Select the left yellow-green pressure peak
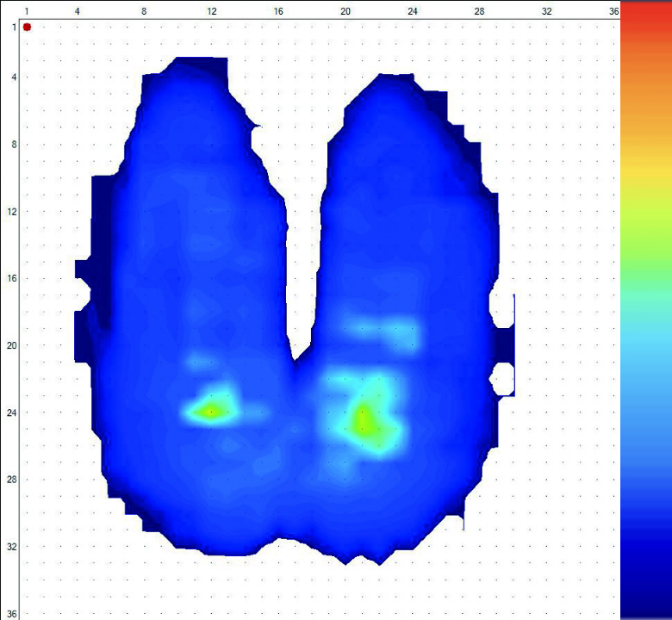Image resolution: width=672 pixels, height=620 pixels. [x=209, y=412]
